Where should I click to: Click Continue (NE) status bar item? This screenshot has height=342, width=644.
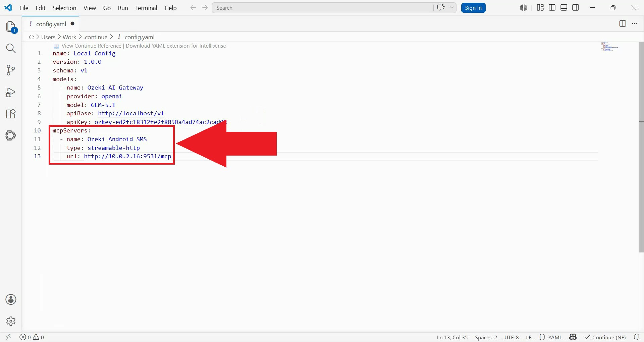point(605,337)
